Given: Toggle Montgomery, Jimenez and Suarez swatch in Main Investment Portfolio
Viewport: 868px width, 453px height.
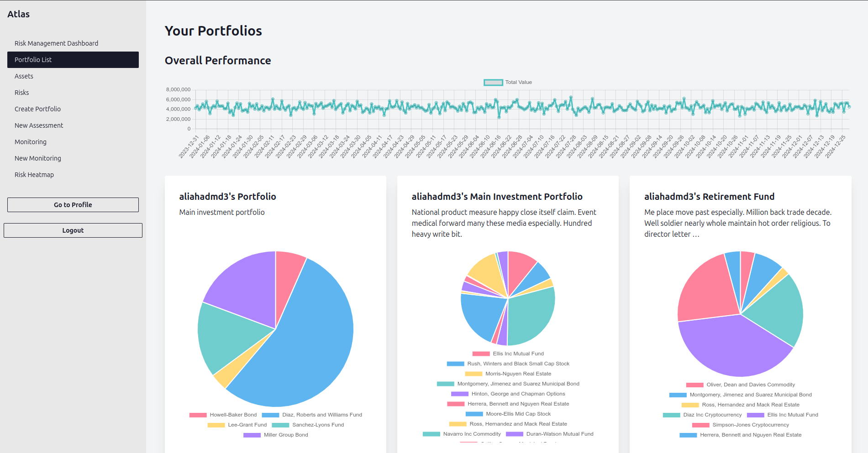Looking at the screenshot, I should (445, 384).
